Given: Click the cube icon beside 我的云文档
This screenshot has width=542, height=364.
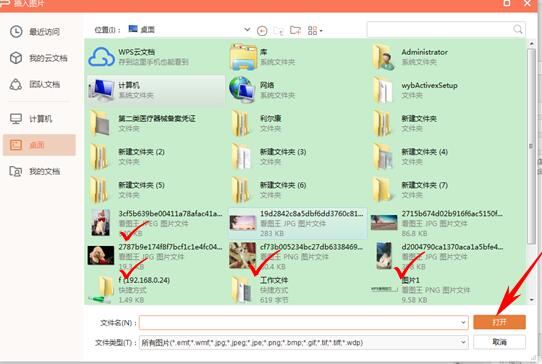Looking at the screenshot, I should coord(16,58).
